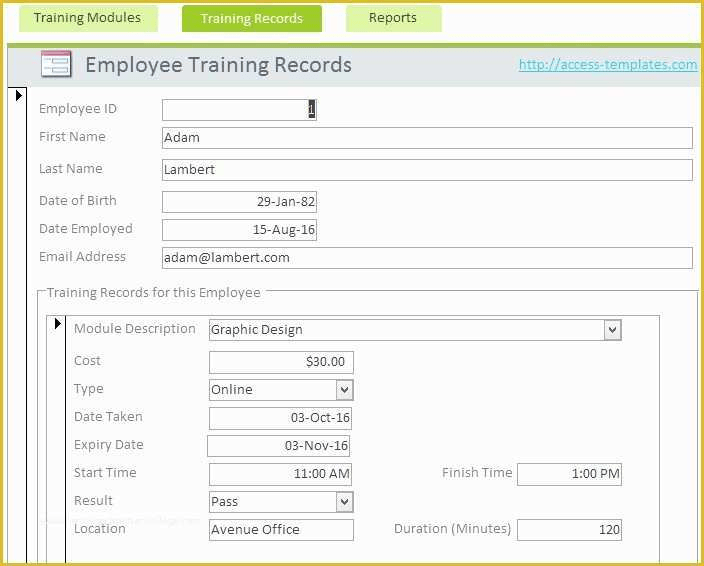The image size is (704, 566).
Task: Open the access-templates.com link
Action: [608, 65]
